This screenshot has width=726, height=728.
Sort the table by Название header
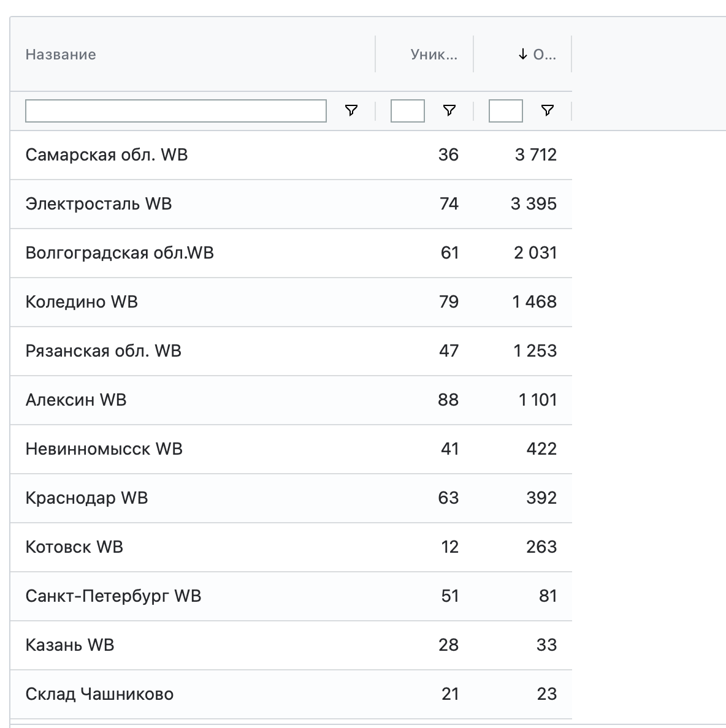(61, 54)
